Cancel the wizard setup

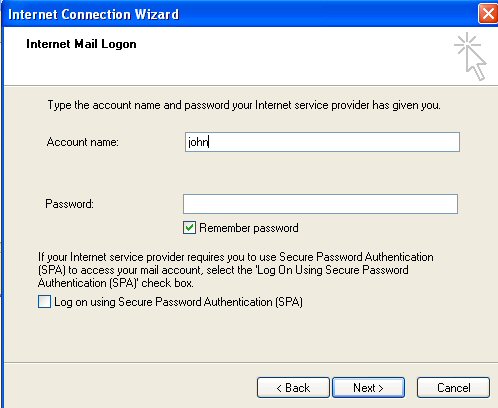[453, 388]
